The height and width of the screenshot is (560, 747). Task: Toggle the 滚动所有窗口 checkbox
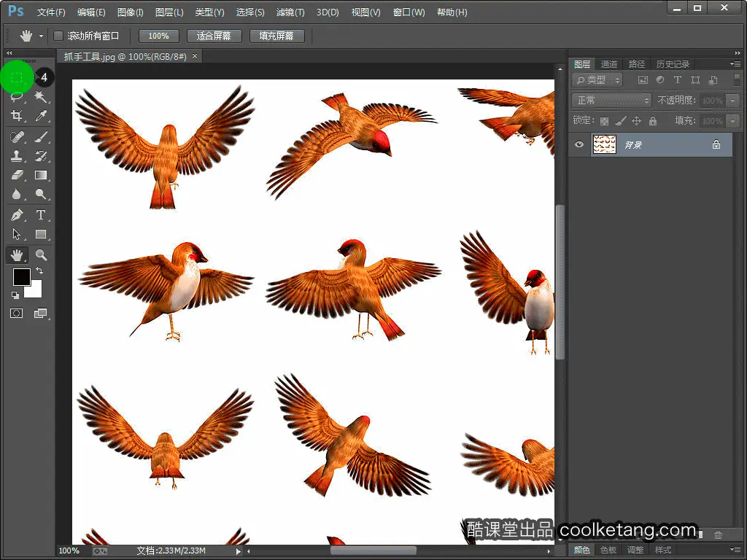pyautogui.click(x=58, y=36)
